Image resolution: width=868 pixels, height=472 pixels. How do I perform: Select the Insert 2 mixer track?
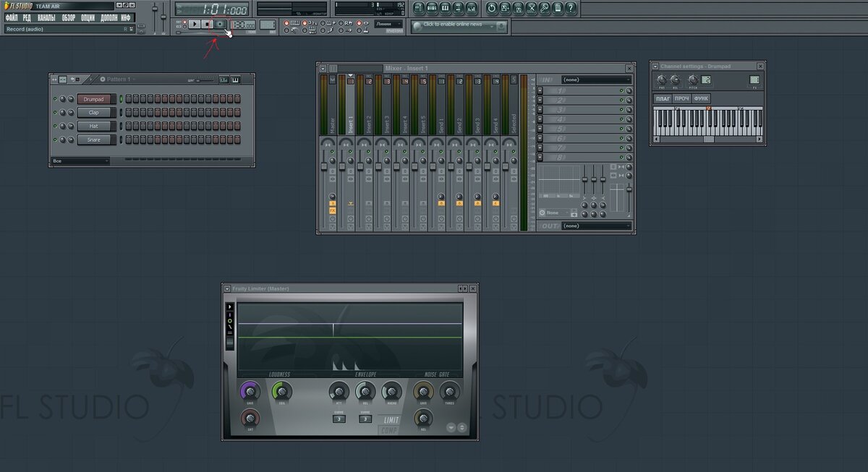(368, 105)
